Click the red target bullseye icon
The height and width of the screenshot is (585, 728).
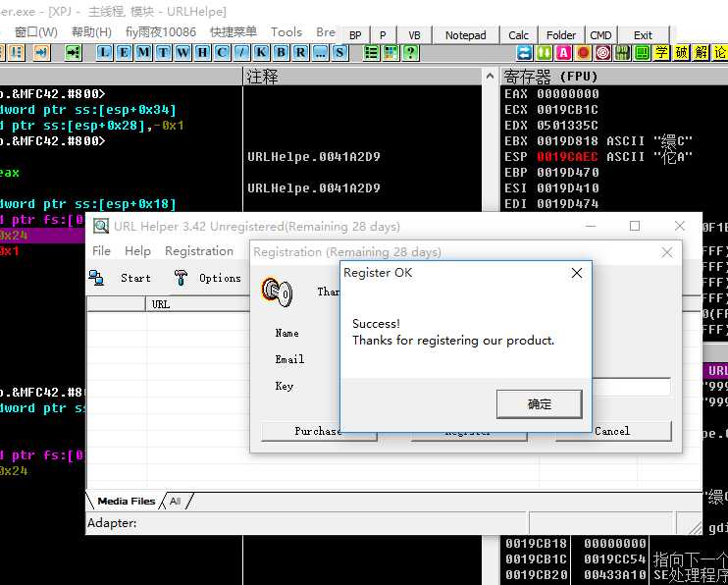[603, 52]
